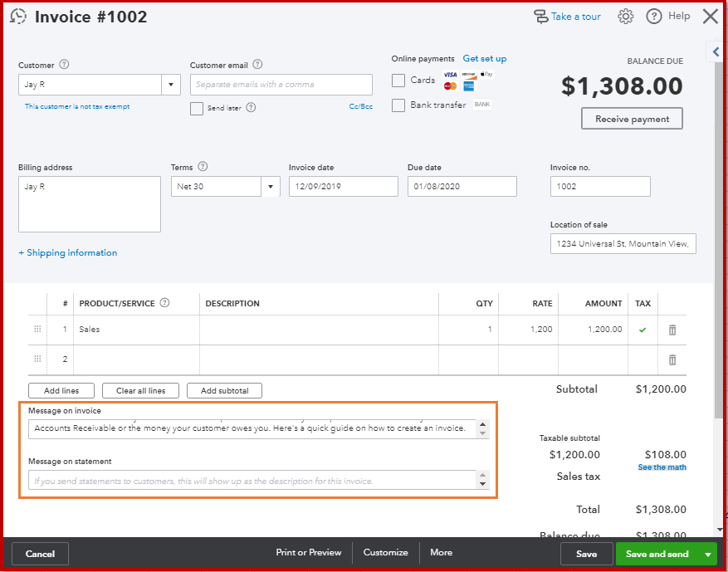Image resolution: width=728 pixels, height=572 pixels.
Task: Select the Sales product cell in line 1
Action: pyautogui.click(x=136, y=330)
